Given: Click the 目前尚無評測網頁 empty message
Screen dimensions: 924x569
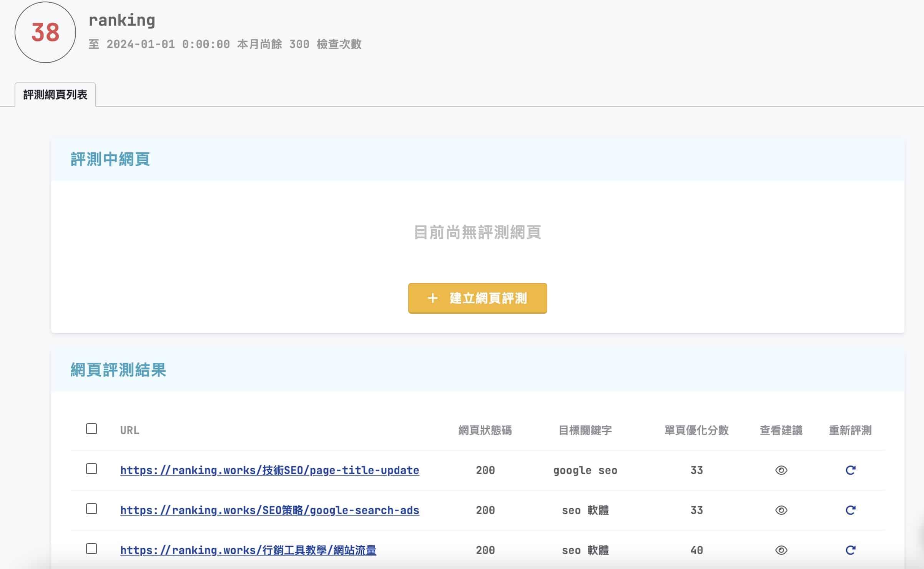Looking at the screenshot, I should point(477,232).
